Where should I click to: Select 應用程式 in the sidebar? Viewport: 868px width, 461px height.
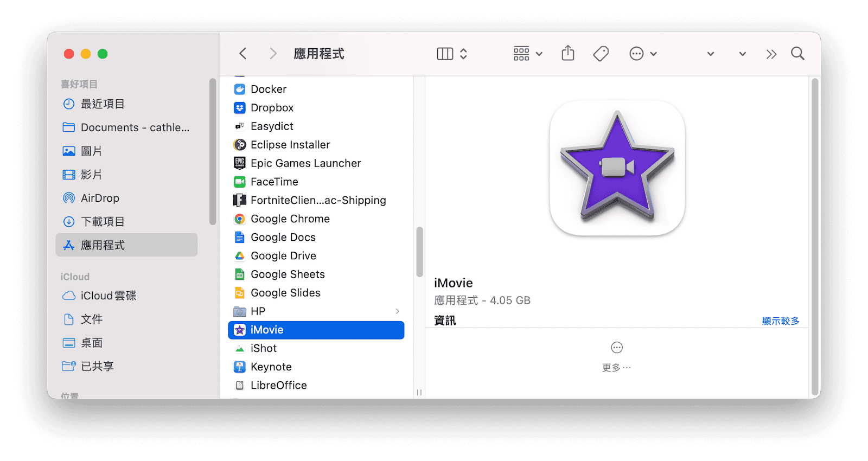coord(126,245)
